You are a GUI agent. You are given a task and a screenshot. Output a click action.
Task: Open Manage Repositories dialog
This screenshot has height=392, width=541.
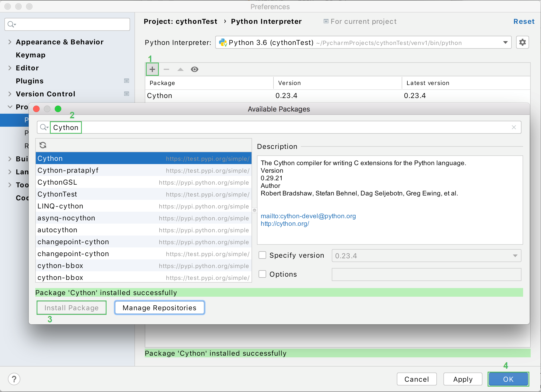point(159,308)
